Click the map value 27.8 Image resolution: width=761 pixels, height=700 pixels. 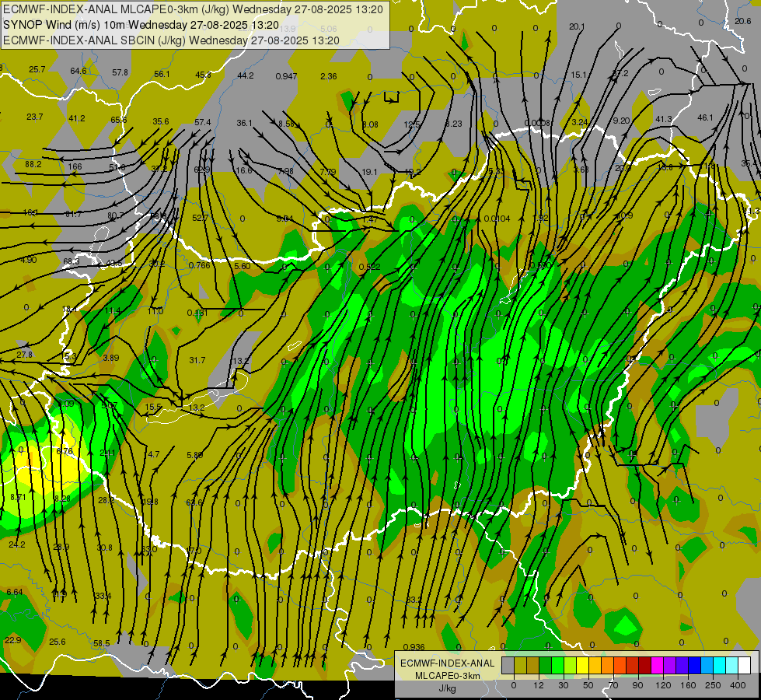coord(24,355)
